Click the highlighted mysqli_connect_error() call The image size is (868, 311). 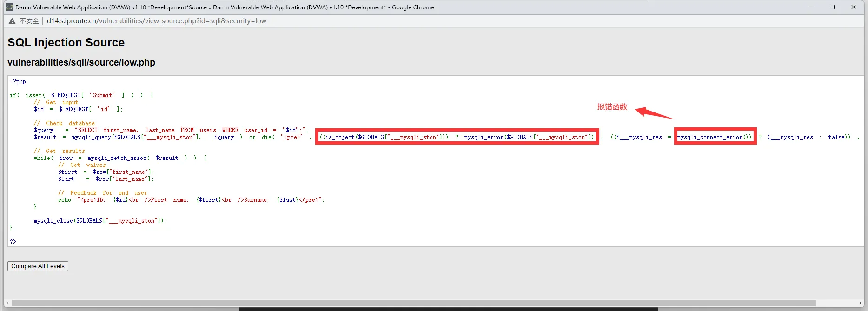coord(715,137)
